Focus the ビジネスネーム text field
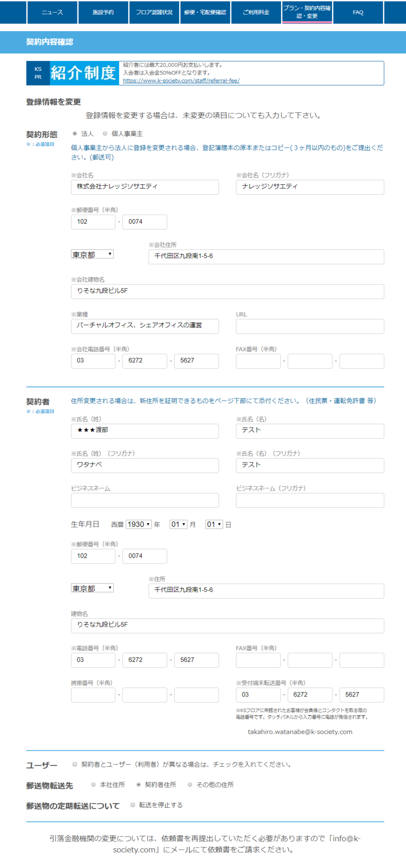The width and height of the screenshot is (406, 868). 145,500
